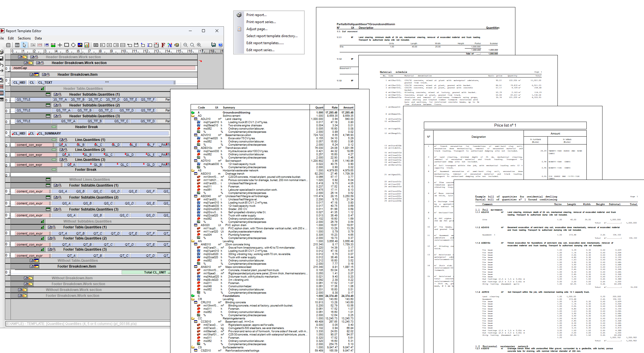The image size is (644, 353).
Task: Click 'Select report template directory...'
Action: click(x=272, y=36)
